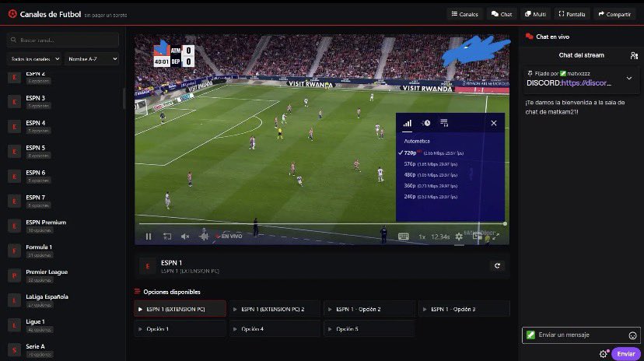Open the player settings gear
The width and height of the screenshot is (644, 361).
pos(459,237)
